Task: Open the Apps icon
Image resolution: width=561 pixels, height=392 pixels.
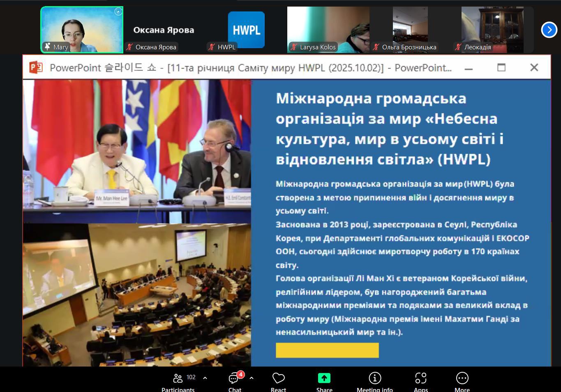Action: point(420,378)
